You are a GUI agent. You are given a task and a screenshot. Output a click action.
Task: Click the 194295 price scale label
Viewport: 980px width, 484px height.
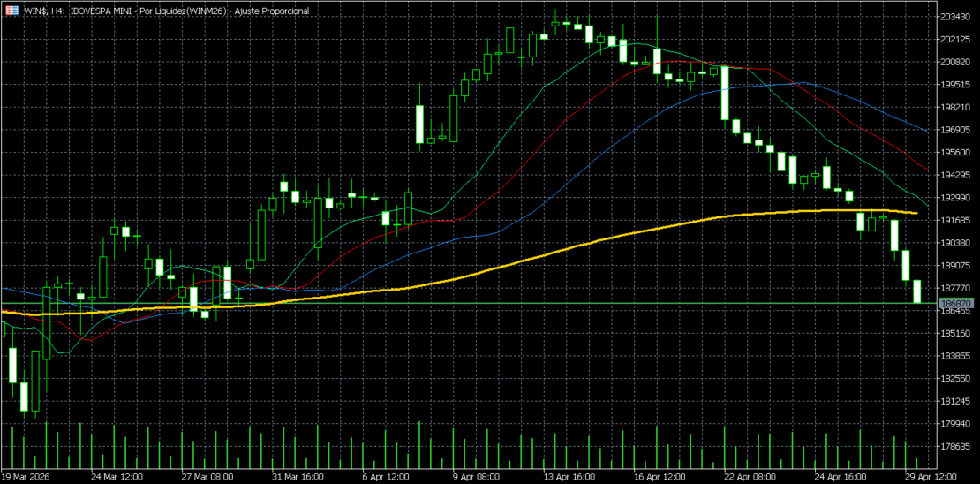coord(954,175)
